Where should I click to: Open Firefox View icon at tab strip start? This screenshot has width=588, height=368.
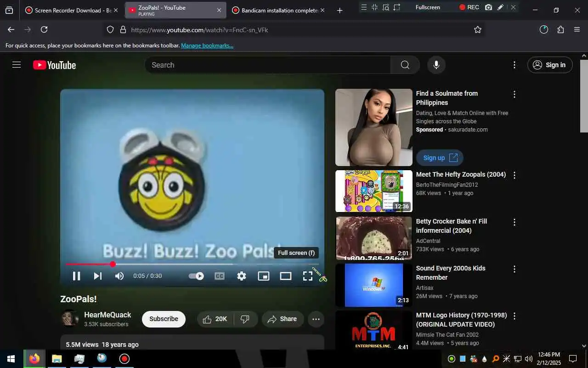pyautogui.click(x=9, y=10)
